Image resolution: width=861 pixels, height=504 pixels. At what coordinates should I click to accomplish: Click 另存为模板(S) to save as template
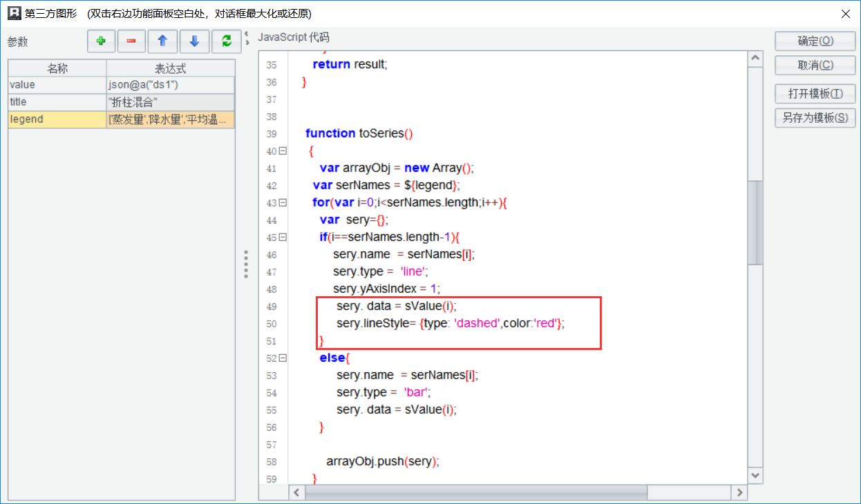[x=815, y=118]
